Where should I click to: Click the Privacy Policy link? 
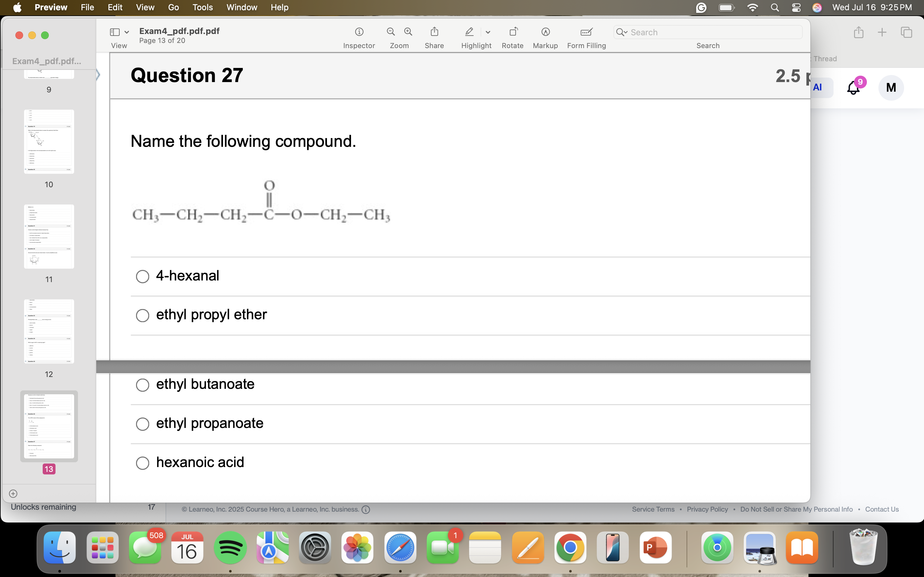[707, 509]
